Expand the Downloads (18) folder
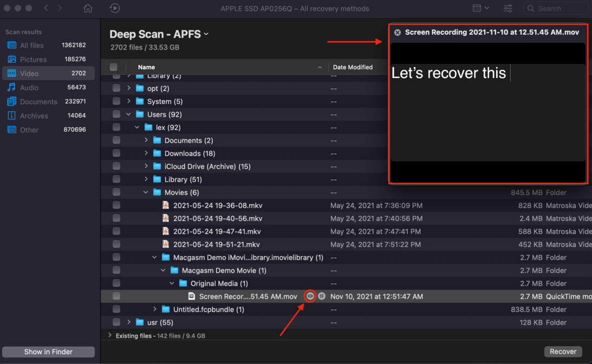 (x=146, y=153)
